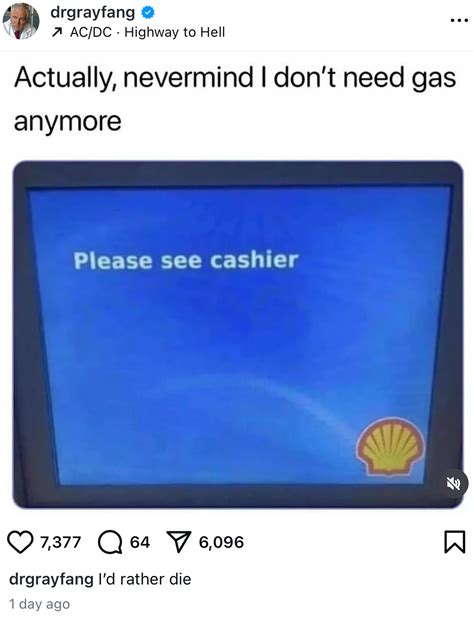
Task: Open comments via speech bubble icon
Action: pos(110,542)
